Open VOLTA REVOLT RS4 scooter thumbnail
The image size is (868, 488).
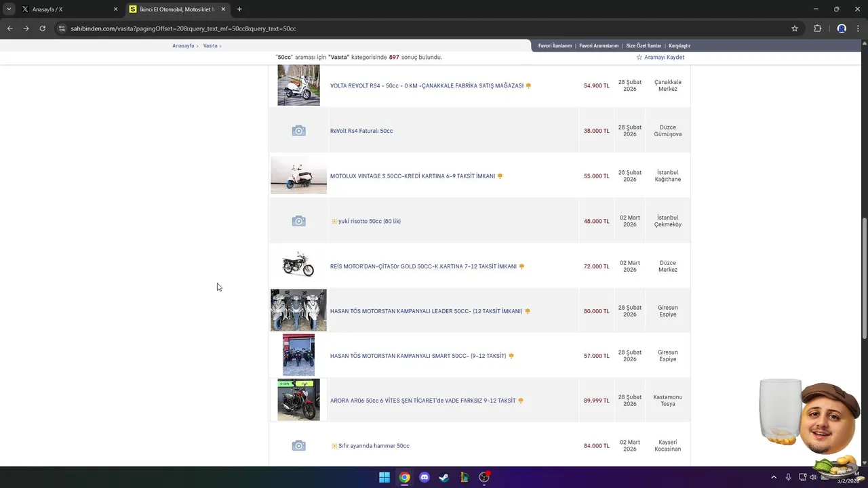pyautogui.click(x=298, y=85)
